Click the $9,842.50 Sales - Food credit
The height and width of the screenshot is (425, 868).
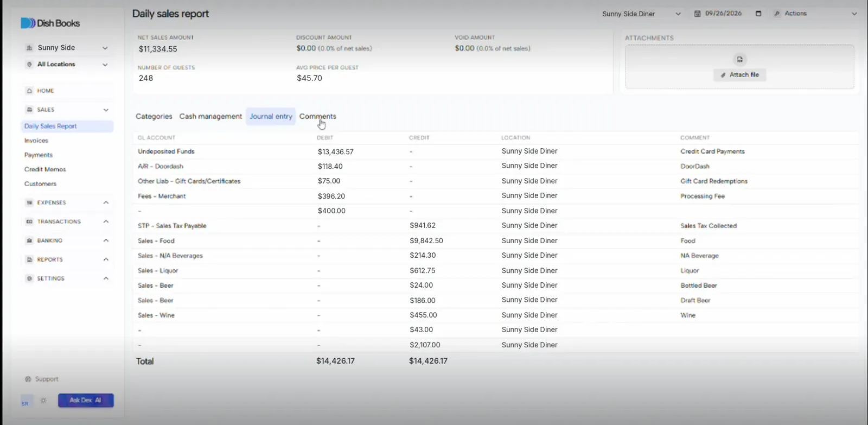click(426, 240)
